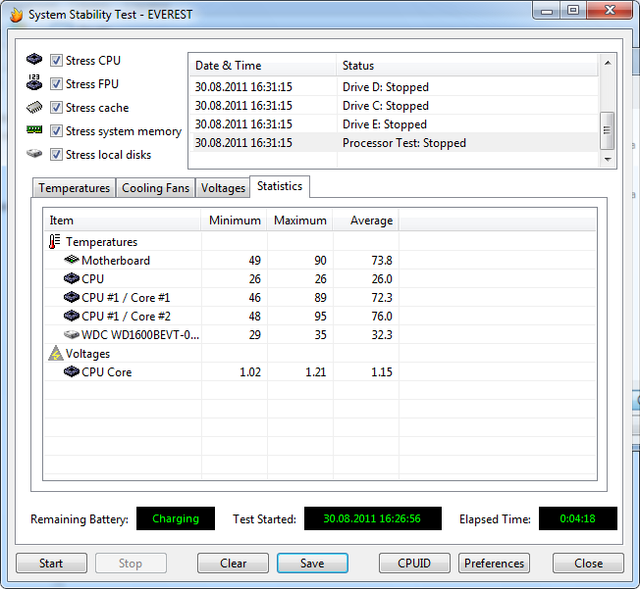640x589 pixels.
Task: Click the Save button
Action: tap(312, 563)
